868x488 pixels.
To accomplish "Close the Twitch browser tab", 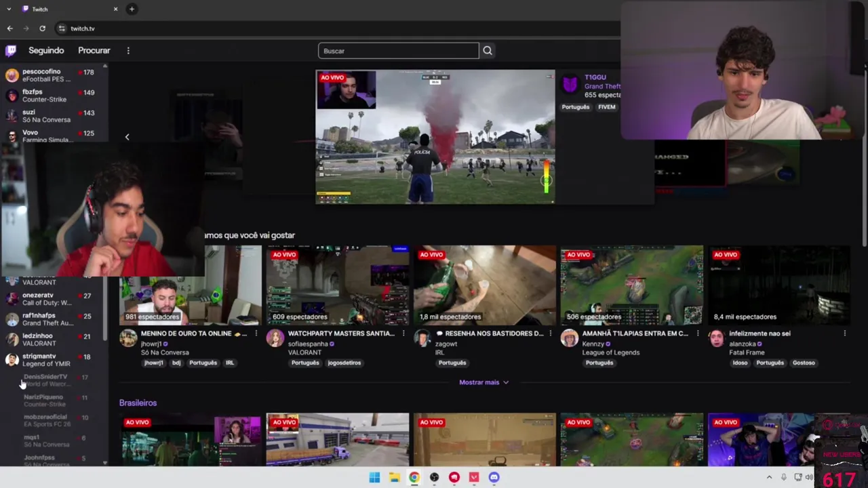I will [115, 9].
